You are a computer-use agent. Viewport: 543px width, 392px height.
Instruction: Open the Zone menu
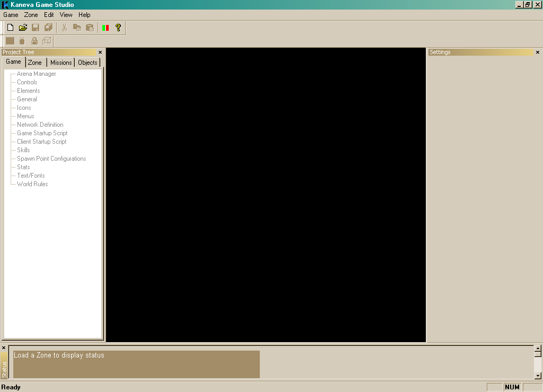coord(31,15)
